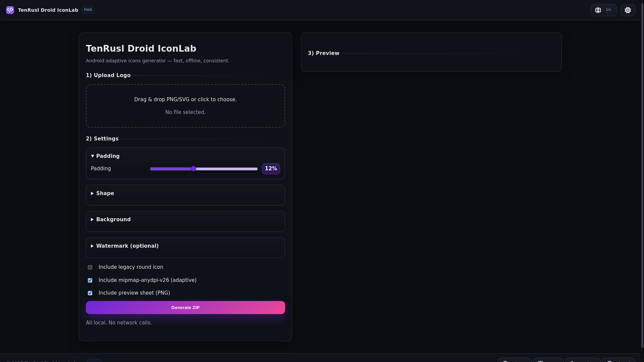Click the PWA badge in header
The image size is (644, 362).
coord(88,10)
